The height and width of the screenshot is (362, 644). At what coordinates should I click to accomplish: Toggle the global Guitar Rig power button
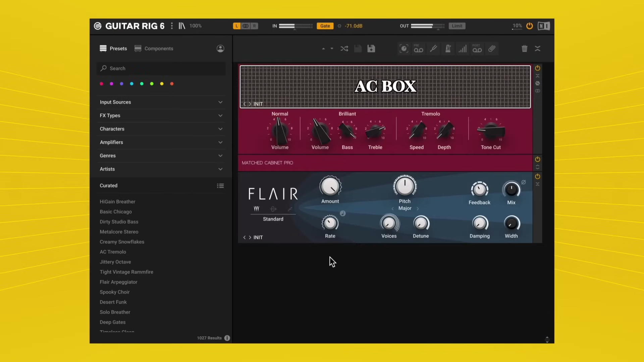tap(530, 26)
